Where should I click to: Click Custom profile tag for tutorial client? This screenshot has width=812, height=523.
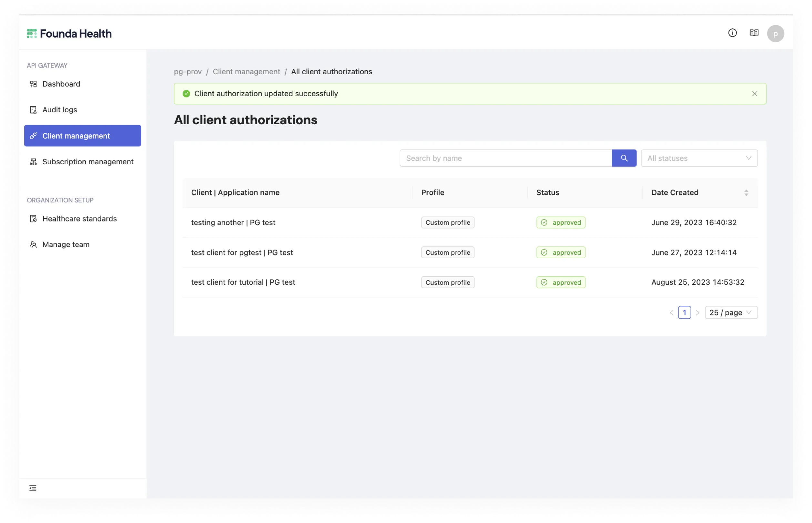[x=447, y=282]
